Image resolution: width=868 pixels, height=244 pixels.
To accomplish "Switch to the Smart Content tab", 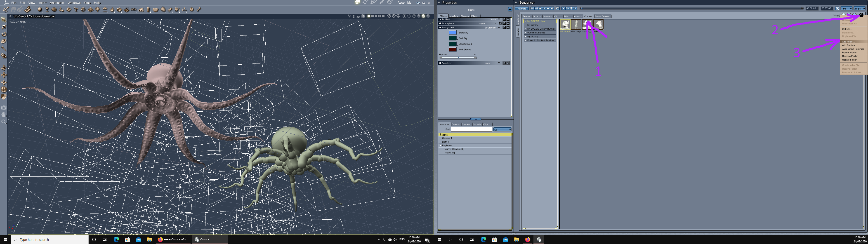I will click(x=602, y=16).
